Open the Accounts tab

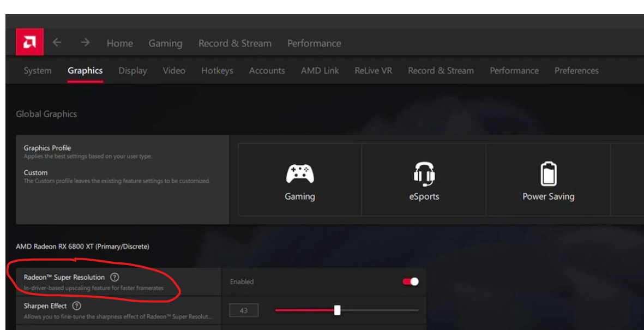tap(267, 71)
